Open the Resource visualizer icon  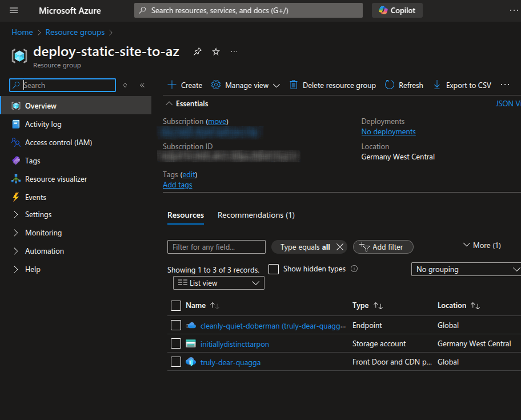pos(16,179)
